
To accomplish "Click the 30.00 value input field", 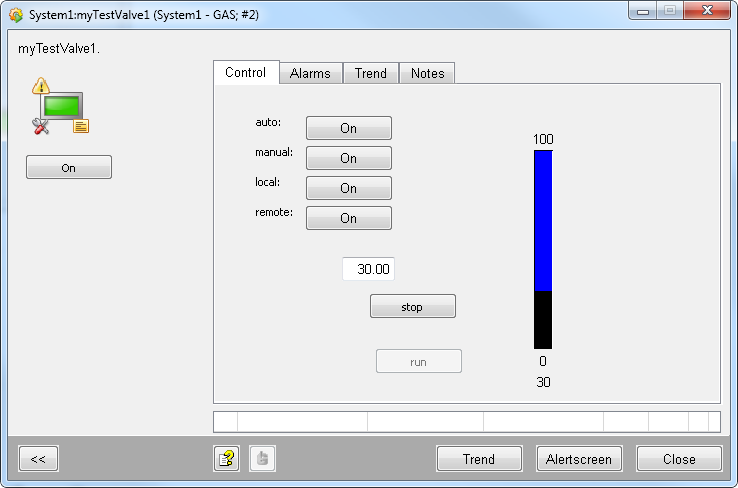I will pyautogui.click(x=369, y=269).
